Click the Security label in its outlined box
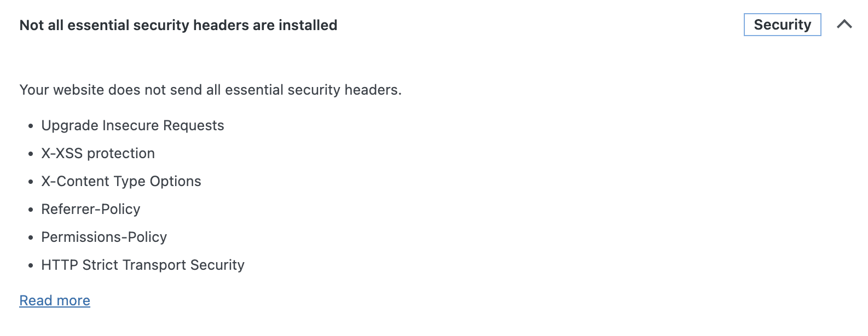Image resolution: width=868 pixels, height=336 pixels. click(x=782, y=25)
